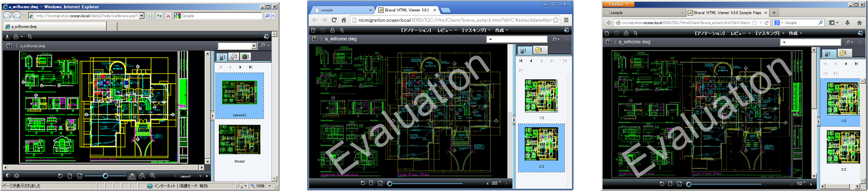Bookmark page with Chrome's star icon
This screenshot has width=868, height=191.
556,20
